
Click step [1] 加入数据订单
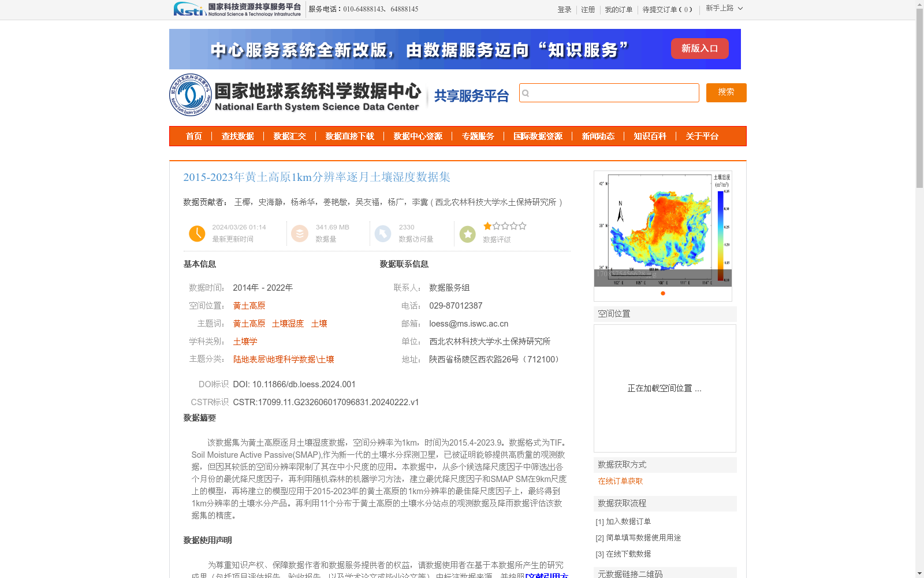coord(623,521)
